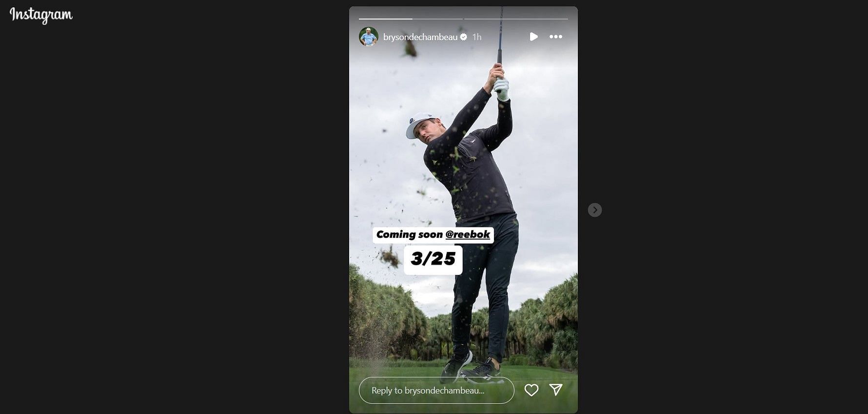Open the three-dot more options menu

point(556,37)
